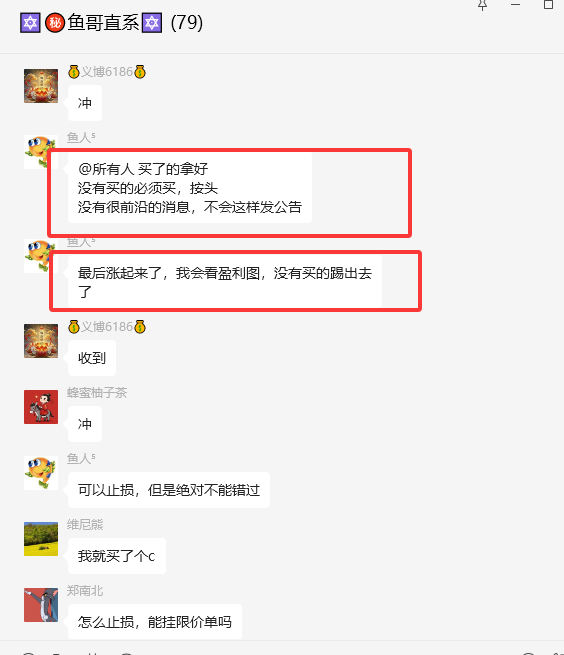Click the @所有人 announcement message bubble
Screen dimensions: 564x655
190,188
